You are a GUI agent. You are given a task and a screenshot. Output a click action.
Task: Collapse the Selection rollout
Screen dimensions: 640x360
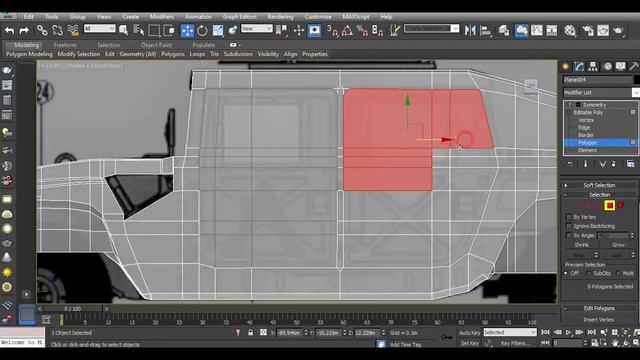click(x=599, y=195)
